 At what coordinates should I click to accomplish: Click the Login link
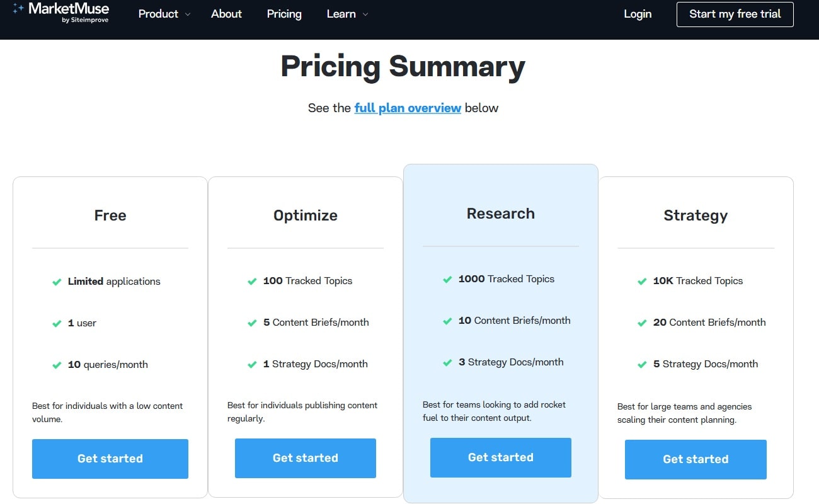coord(638,13)
